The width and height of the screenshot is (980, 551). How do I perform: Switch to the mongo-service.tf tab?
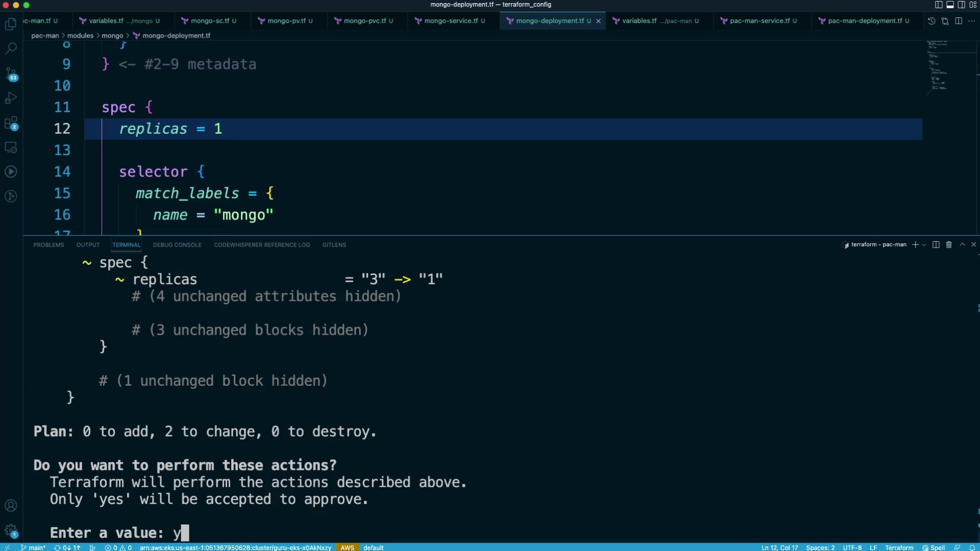tap(451, 21)
